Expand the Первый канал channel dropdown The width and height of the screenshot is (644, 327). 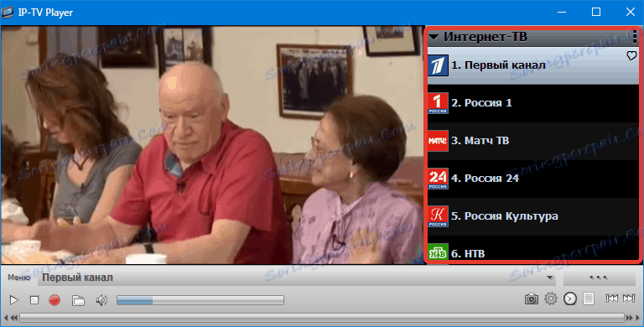[550, 278]
